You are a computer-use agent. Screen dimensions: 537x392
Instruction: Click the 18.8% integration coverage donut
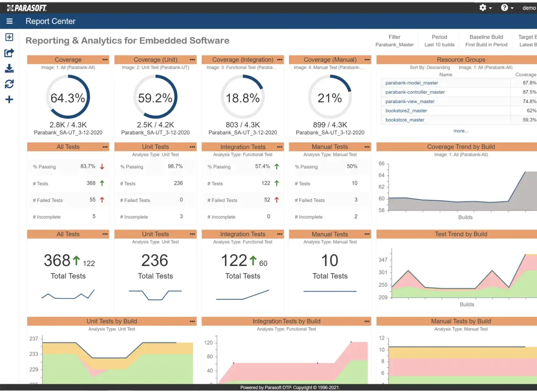243,97
